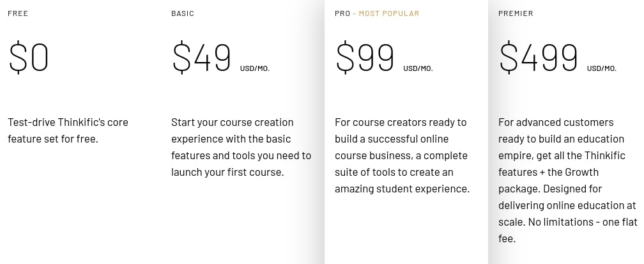Click the Basic plan description text

pos(241,147)
